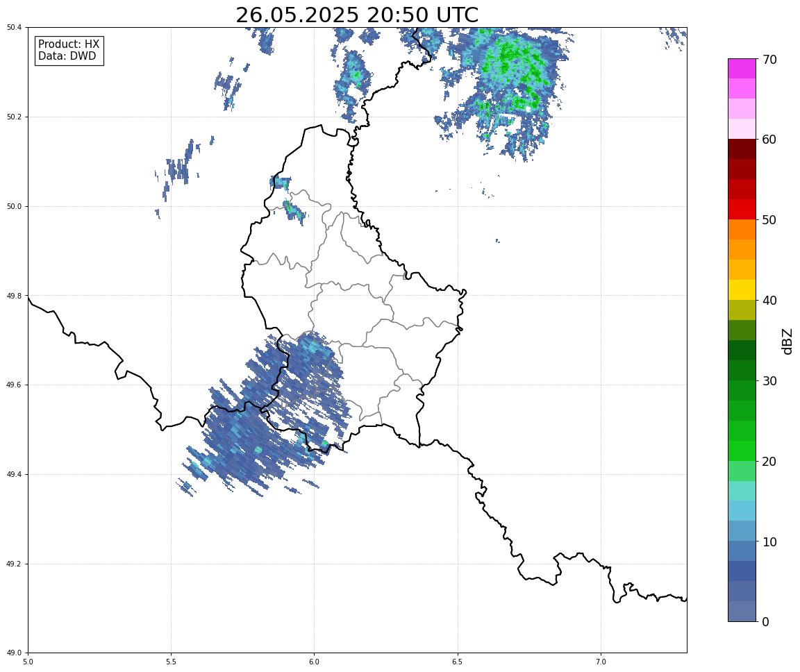This screenshot has height=672, width=800.
Task: Click the "Data: DWD" label
Action: click(x=67, y=56)
